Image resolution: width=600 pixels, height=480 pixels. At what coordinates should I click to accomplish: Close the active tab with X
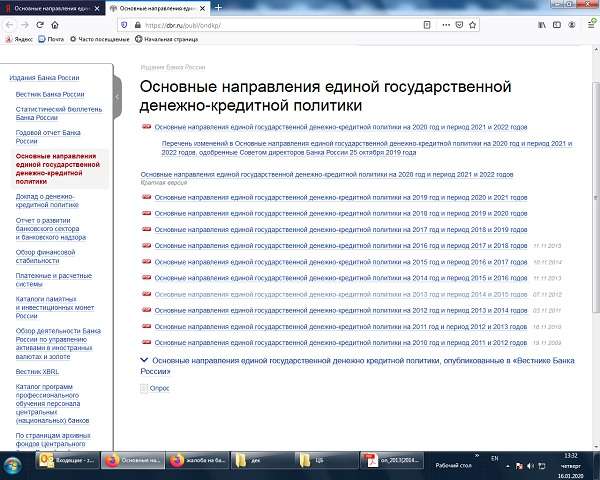202,8
